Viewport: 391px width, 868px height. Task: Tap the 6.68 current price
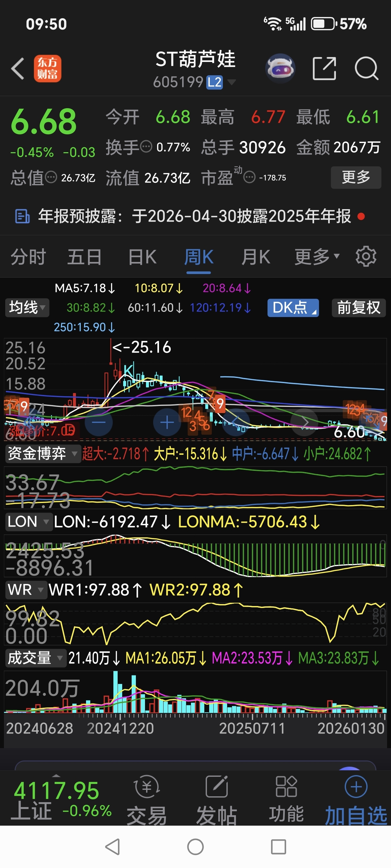tap(44, 121)
